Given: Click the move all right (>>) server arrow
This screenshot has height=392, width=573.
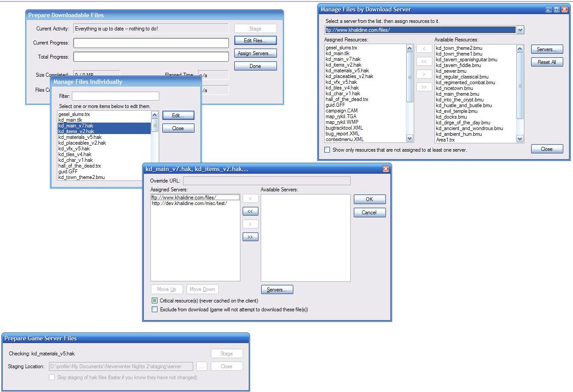Looking at the screenshot, I should point(250,237).
